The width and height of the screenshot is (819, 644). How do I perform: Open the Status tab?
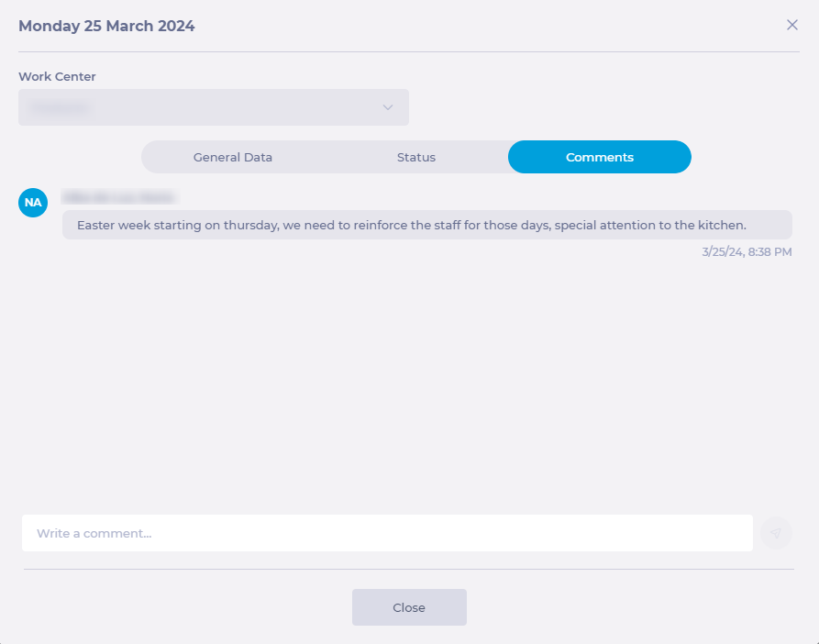click(416, 157)
